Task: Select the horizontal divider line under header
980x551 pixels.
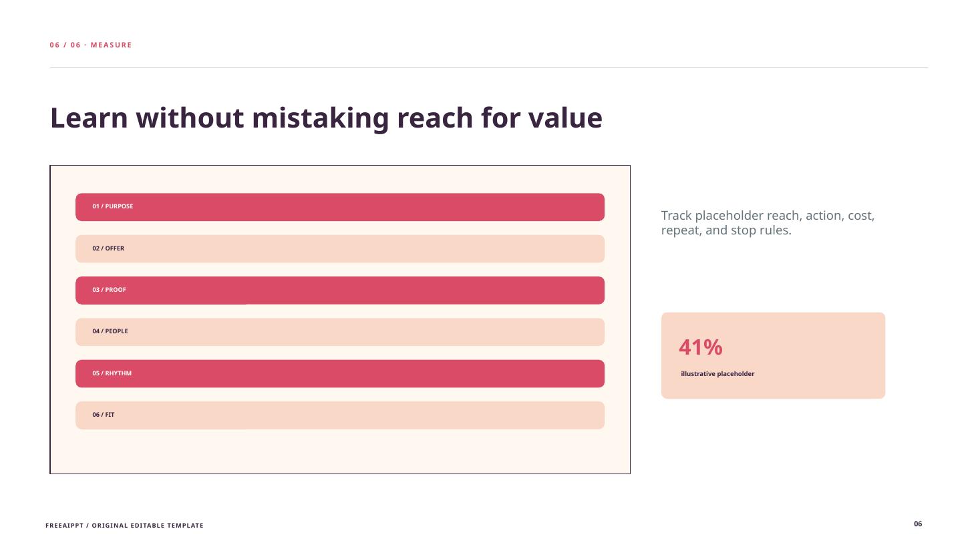Action: [x=489, y=67]
